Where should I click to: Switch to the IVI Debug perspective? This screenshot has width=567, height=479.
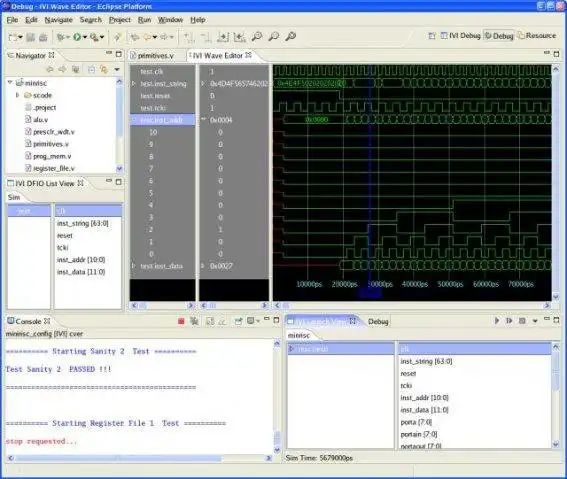(461, 36)
